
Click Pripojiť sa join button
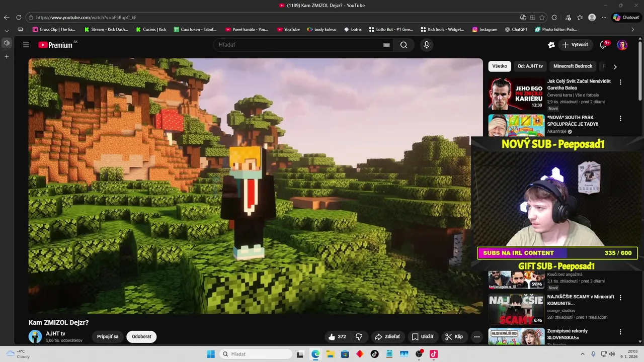pos(108,337)
